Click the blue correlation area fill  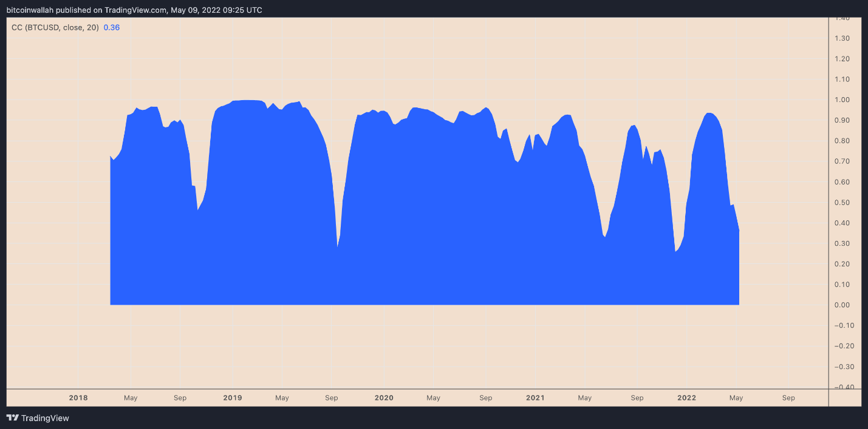(425, 231)
